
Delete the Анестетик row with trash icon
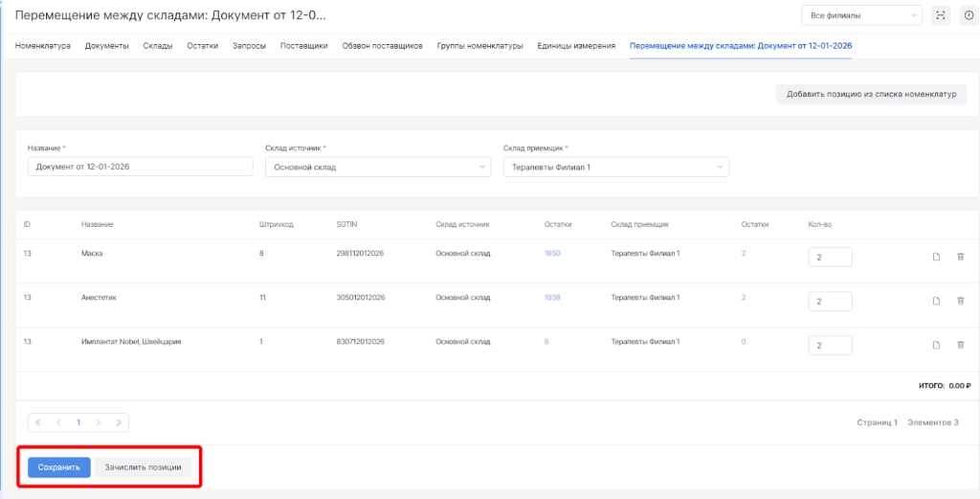(x=960, y=301)
